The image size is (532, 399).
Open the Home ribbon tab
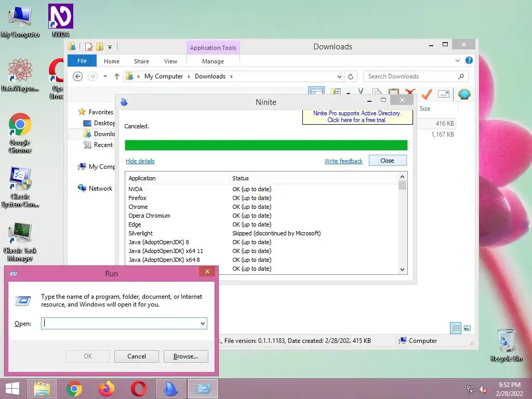[x=112, y=61]
